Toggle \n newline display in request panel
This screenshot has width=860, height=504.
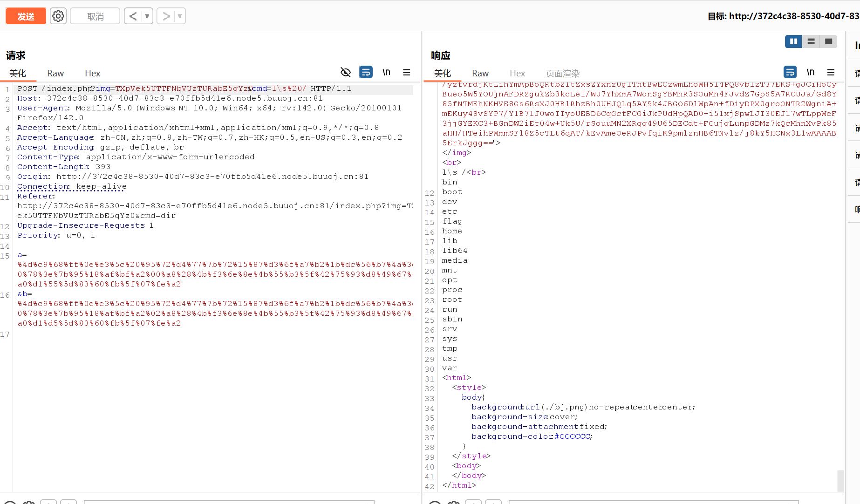pos(386,72)
